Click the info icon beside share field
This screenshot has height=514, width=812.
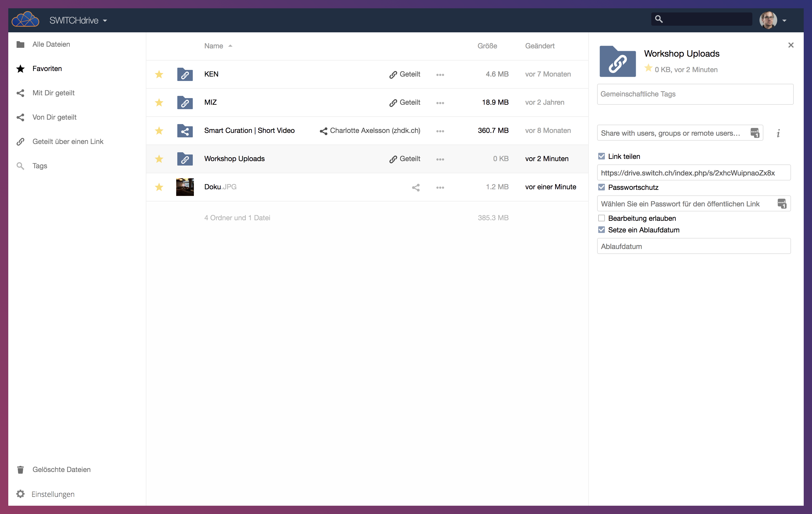778,133
